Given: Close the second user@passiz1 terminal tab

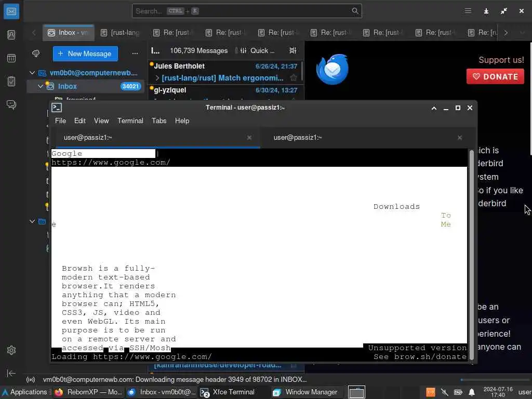Looking at the screenshot, I should point(460,137).
